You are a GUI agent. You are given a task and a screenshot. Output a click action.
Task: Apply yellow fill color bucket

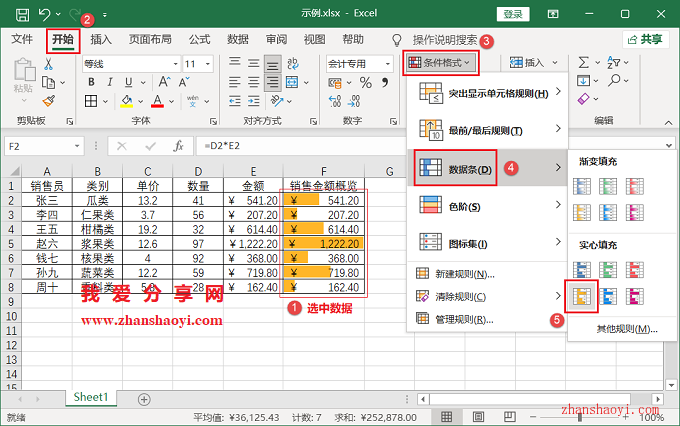click(127, 101)
